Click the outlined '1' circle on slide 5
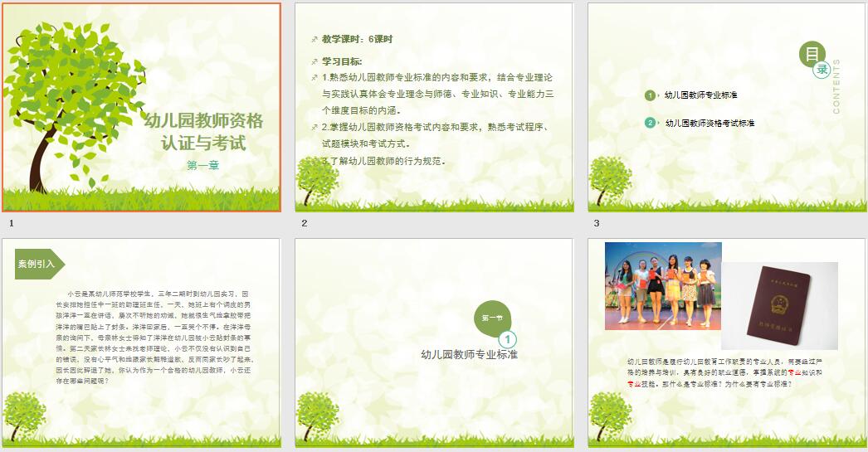The image size is (868, 452). click(508, 339)
